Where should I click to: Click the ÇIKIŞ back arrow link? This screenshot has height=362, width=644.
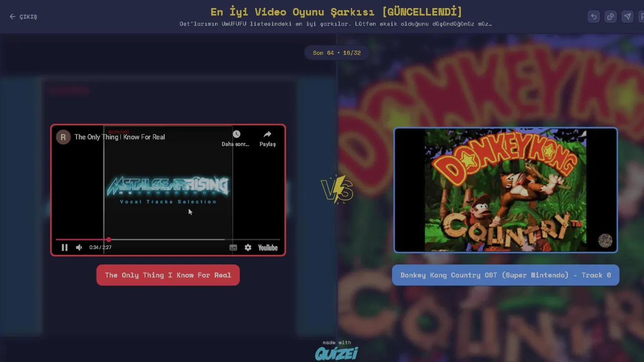pyautogui.click(x=23, y=17)
